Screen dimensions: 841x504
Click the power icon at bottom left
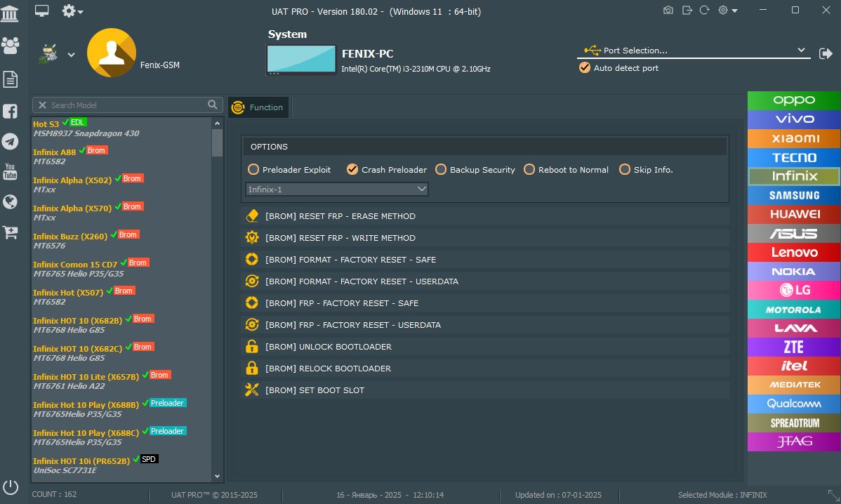(x=10, y=486)
